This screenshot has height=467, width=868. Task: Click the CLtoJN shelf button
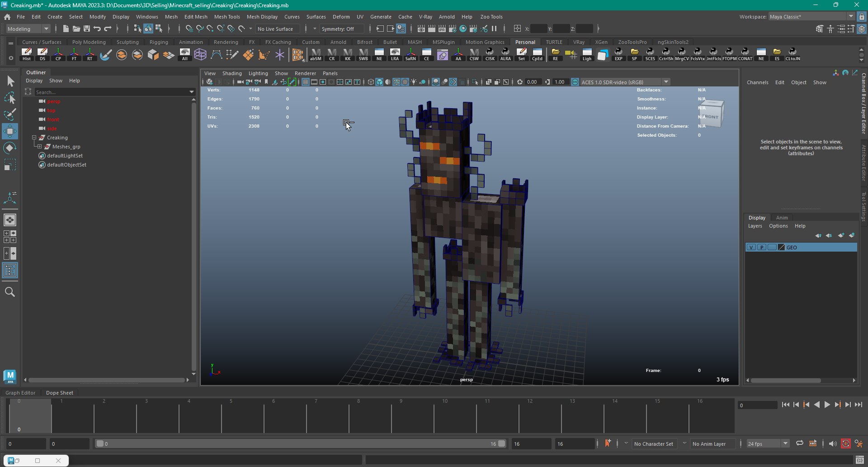(793, 54)
